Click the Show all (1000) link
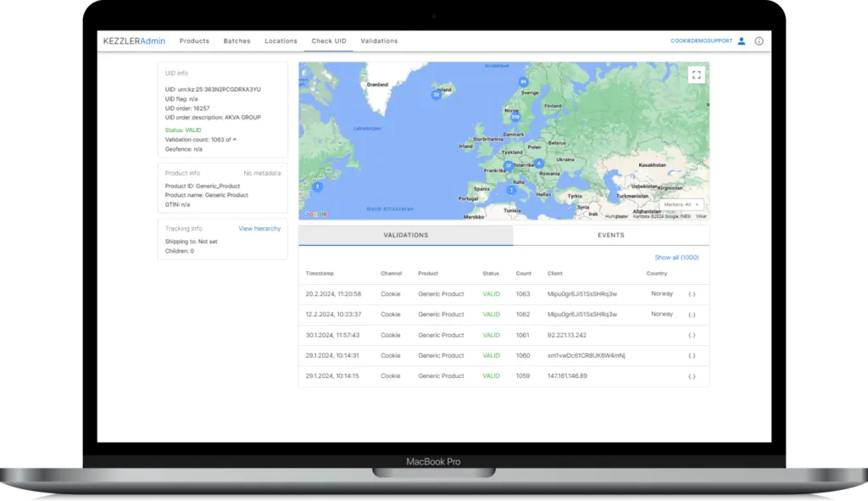868x501 pixels. tap(676, 258)
